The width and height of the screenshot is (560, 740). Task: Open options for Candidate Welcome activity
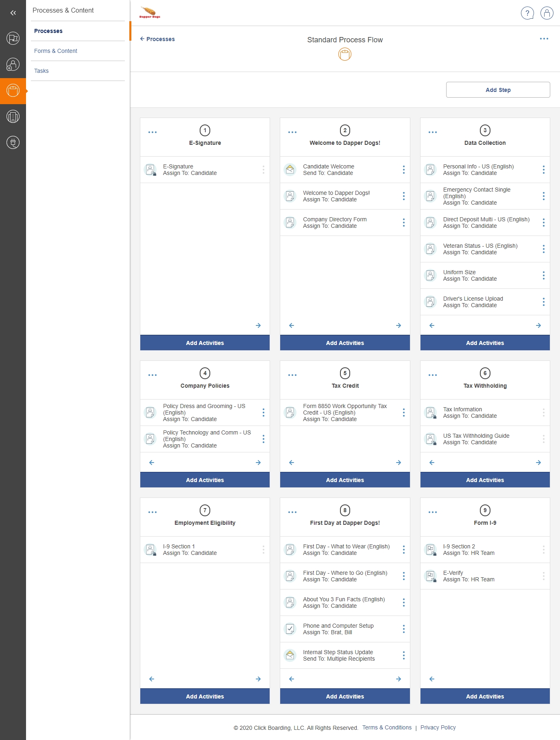(403, 170)
